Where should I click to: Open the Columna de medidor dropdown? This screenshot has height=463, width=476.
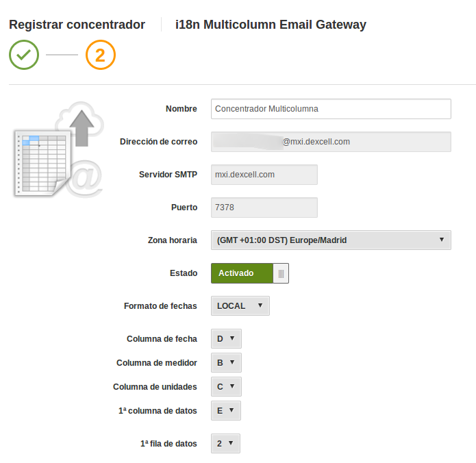point(226,362)
